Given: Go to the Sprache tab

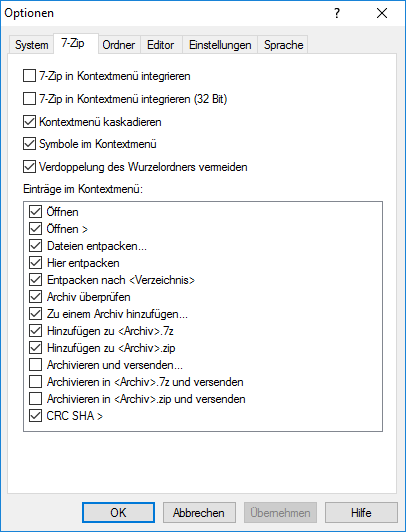Looking at the screenshot, I should tap(283, 45).
